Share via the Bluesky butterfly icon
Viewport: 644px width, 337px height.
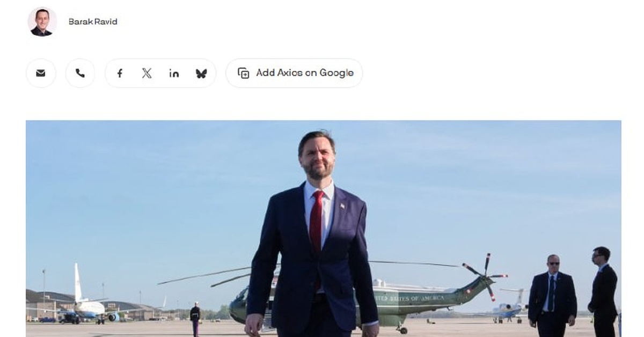click(201, 73)
